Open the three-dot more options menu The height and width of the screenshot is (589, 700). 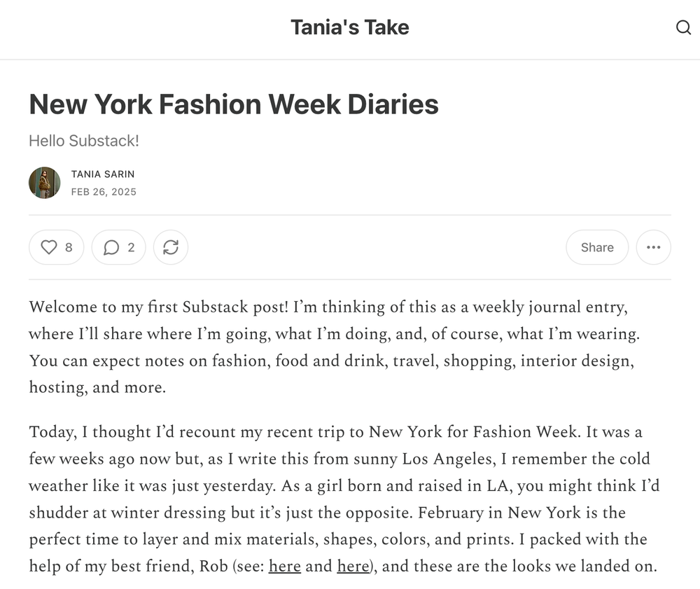click(x=653, y=247)
